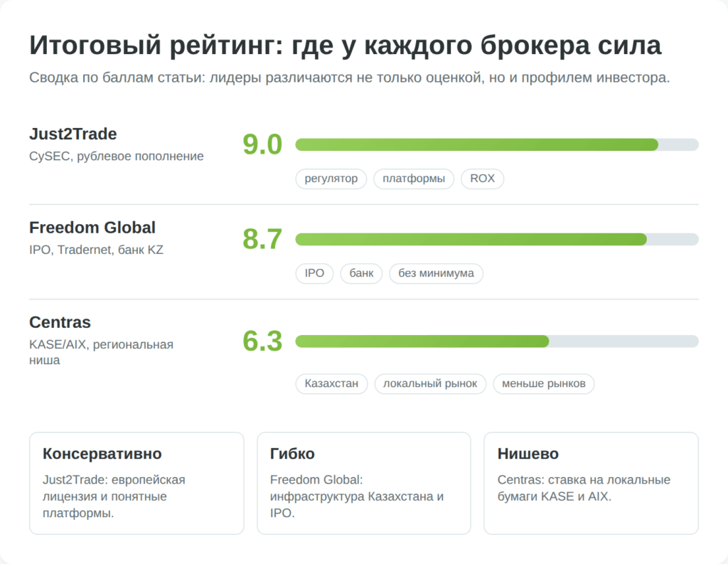The width and height of the screenshot is (728, 564).
Task: Select the 'без минимума' tag chip
Action: (436, 273)
